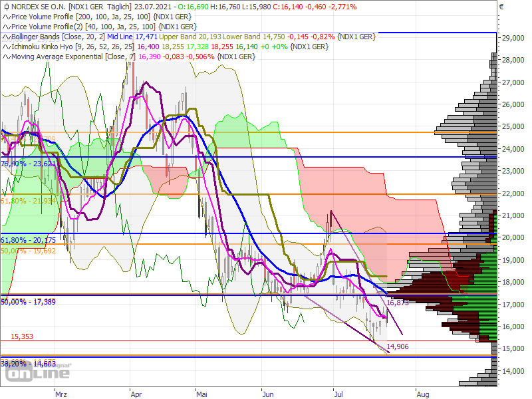The width and height of the screenshot is (532, 399).
Task: Click the Mrz month label on time axis
Action: pos(61,394)
